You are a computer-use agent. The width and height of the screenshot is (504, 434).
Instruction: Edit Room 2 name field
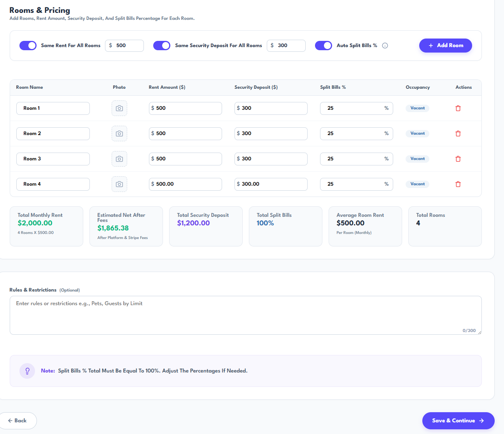pos(53,134)
